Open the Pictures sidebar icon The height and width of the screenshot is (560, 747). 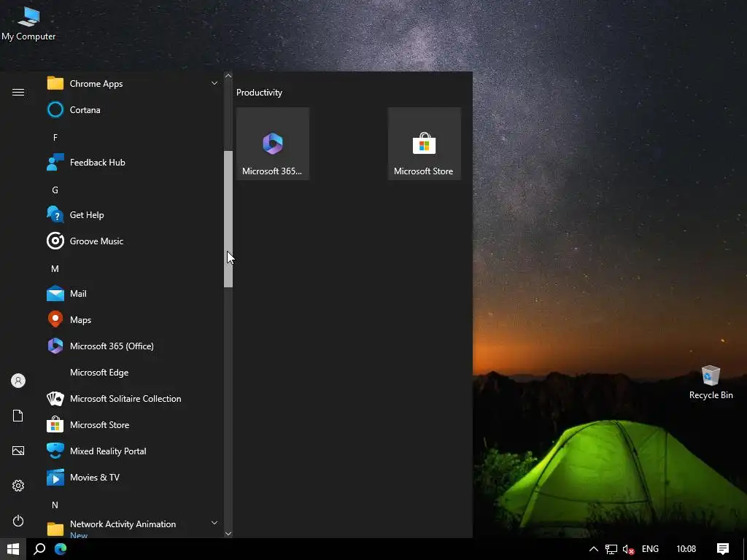[18, 451]
